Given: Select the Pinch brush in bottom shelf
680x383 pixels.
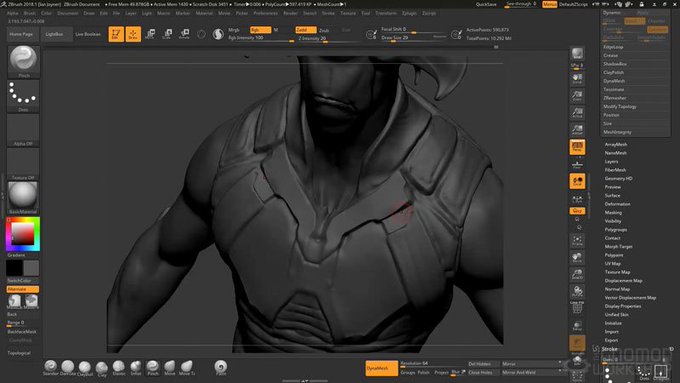Looking at the screenshot, I should [x=153, y=367].
